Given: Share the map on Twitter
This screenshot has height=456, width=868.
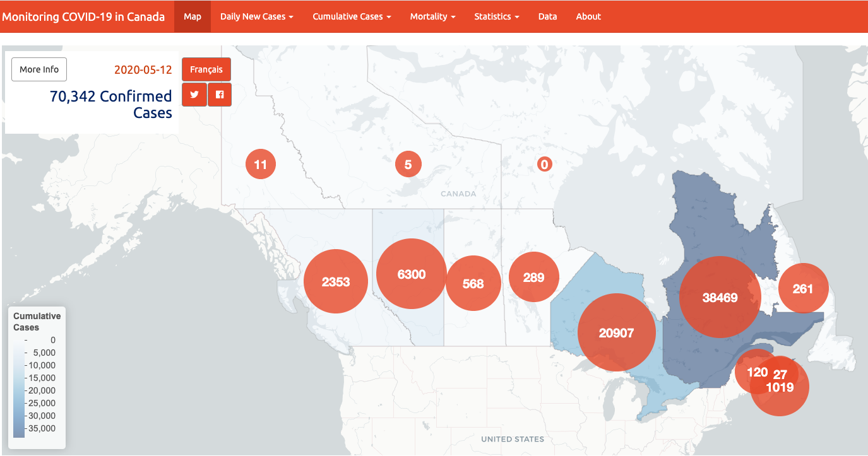Looking at the screenshot, I should [x=194, y=95].
